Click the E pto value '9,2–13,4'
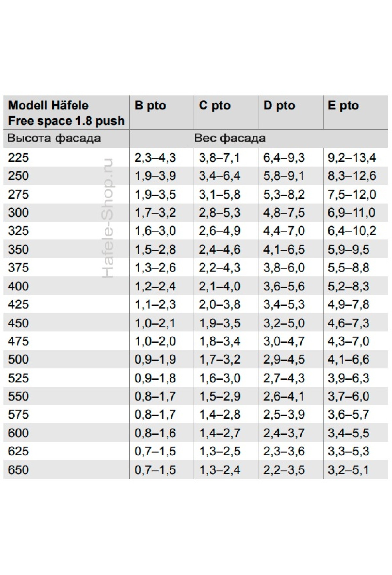392x575 pixels. [352, 158]
